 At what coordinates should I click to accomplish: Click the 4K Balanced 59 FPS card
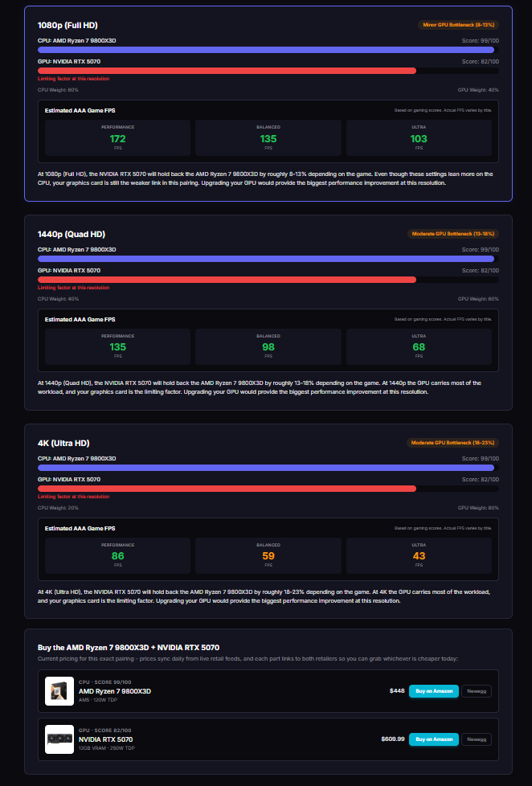coord(268,556)
